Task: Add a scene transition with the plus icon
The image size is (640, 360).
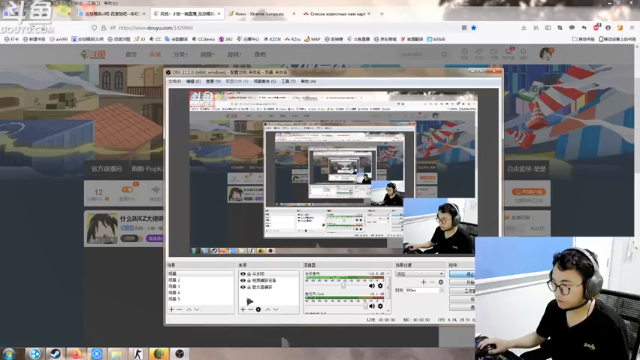Action: point(423,282)
